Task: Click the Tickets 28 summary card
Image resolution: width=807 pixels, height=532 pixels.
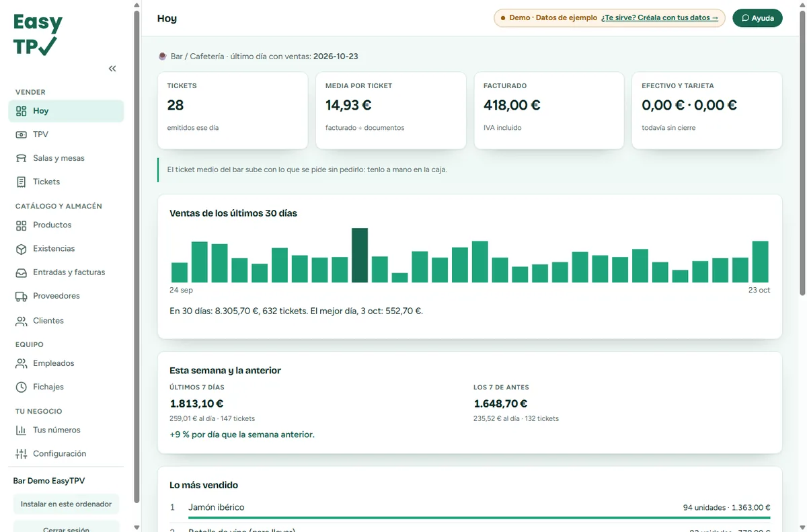Action: [x=233, y=110]
